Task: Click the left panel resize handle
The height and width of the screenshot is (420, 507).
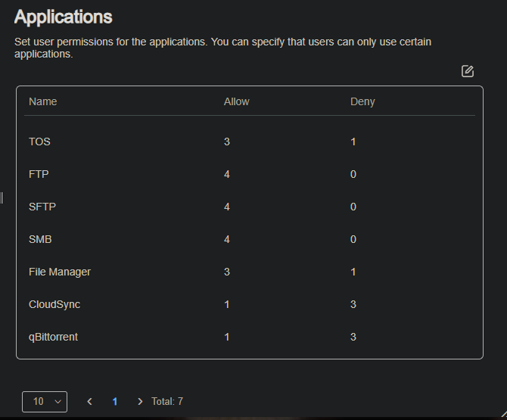Action: click(2, 198)
